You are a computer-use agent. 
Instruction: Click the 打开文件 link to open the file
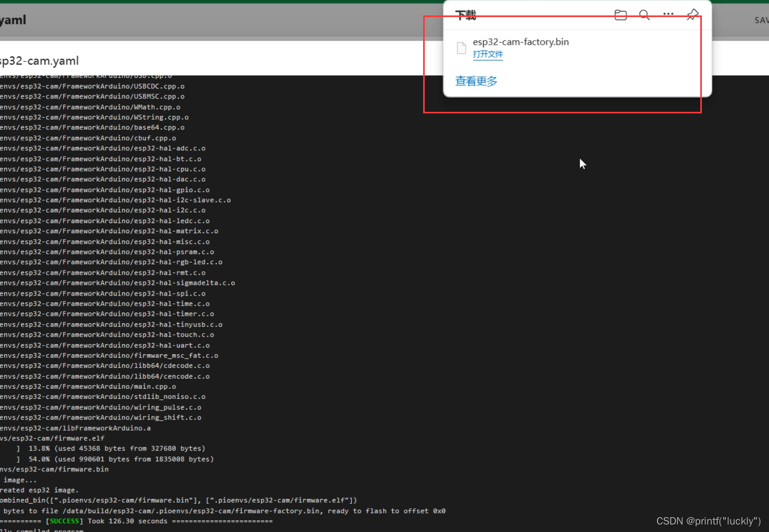click(488, 54)
